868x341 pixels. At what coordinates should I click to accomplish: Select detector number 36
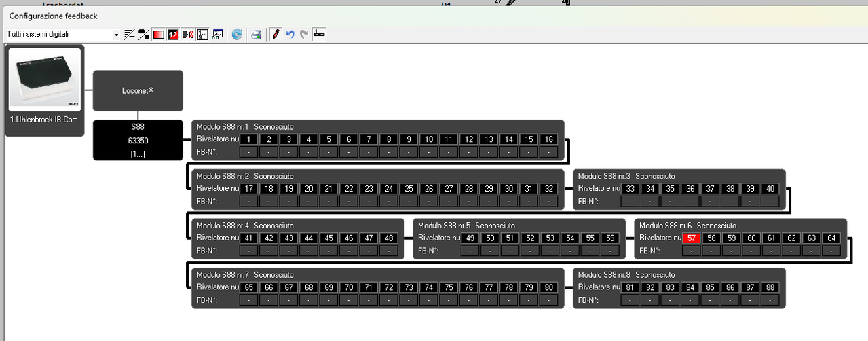tap(690, 188)
